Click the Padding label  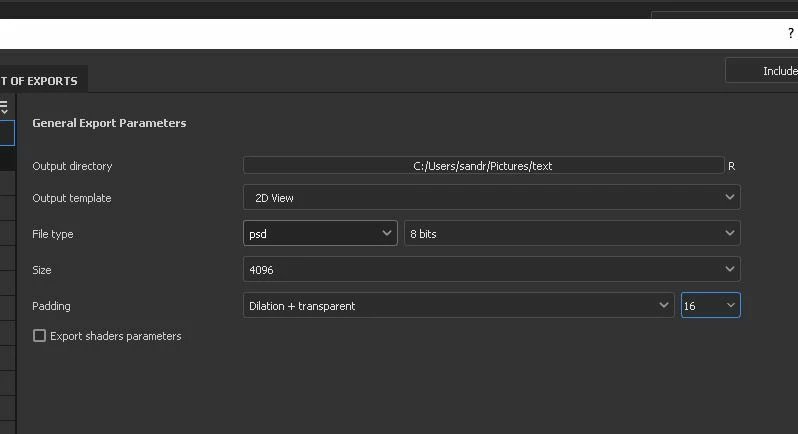coord(51,306)
